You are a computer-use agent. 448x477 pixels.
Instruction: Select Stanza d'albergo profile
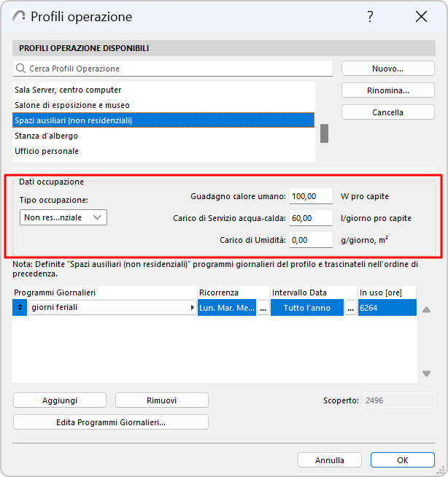[x=47, y=136]
